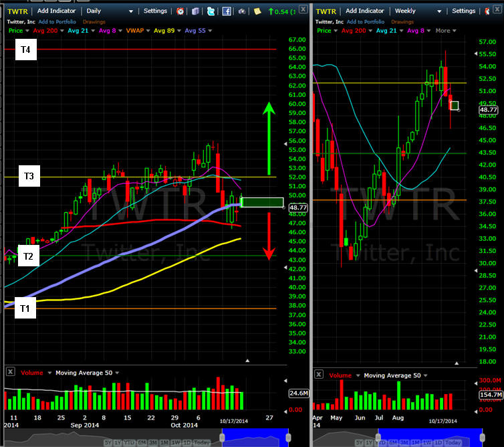Click Add to Portfolio link in Daily chart
This screenshot has height=447, width=504.
pyautogui.click(x=57, y=21)
